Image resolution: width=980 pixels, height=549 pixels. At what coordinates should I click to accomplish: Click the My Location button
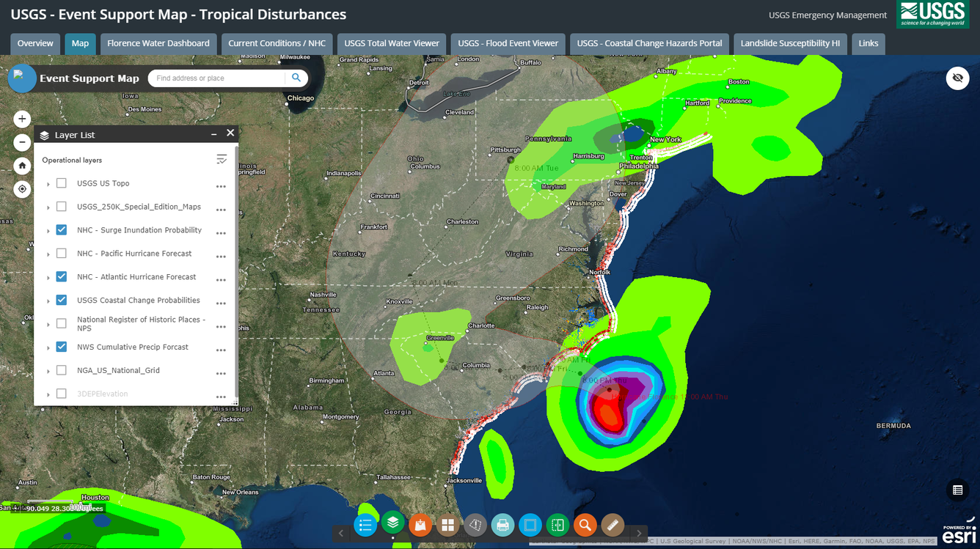point(21,189)
